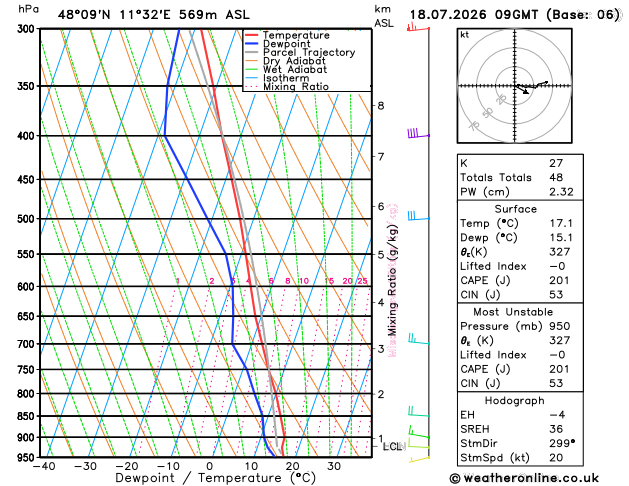The width and height of the screenshot is (629, 486).
Task: Click the Hodograph section heading
Action: point(514,401)
